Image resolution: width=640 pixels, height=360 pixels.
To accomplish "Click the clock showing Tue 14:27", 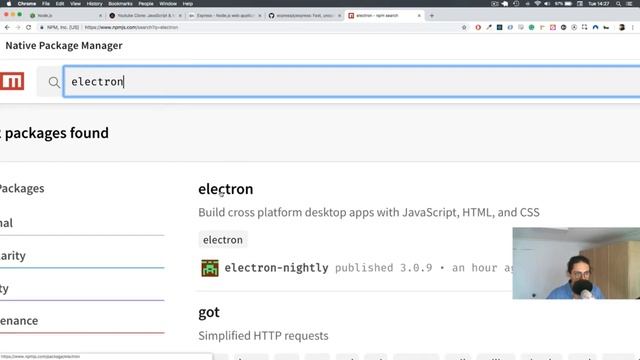I will (599, 4).
